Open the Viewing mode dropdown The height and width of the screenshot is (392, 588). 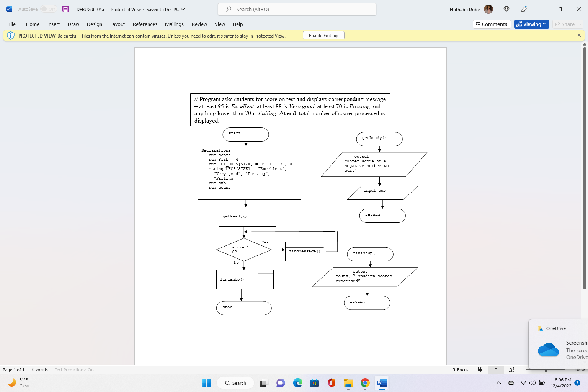coord(531,24)
